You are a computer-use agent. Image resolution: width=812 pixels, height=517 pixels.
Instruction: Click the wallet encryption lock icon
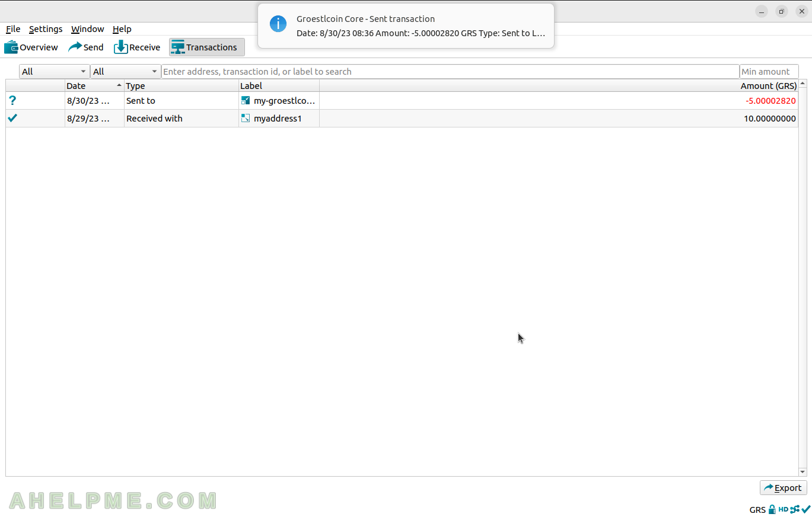tap(772, 509)
